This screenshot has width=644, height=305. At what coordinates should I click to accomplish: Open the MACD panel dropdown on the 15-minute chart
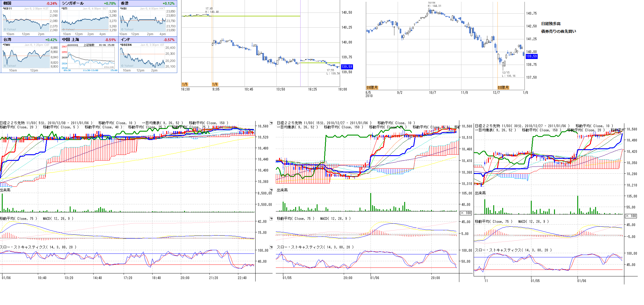(x=271, y=219)
